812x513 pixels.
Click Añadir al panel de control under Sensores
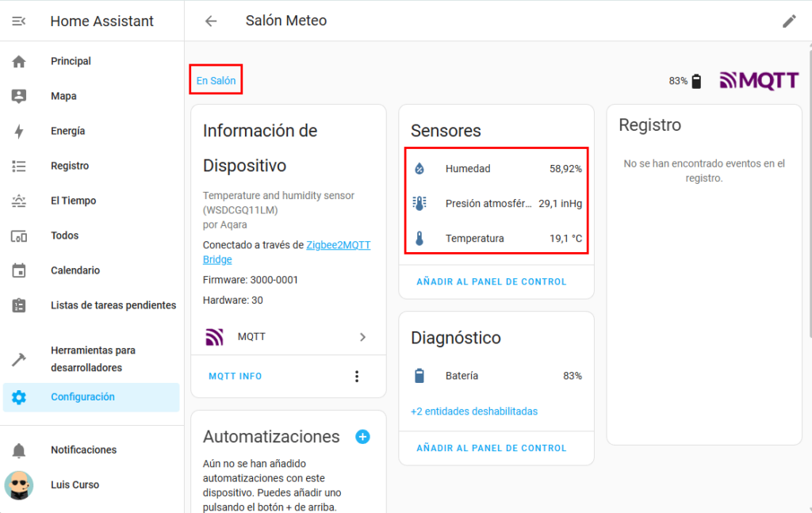click(492, 281)
